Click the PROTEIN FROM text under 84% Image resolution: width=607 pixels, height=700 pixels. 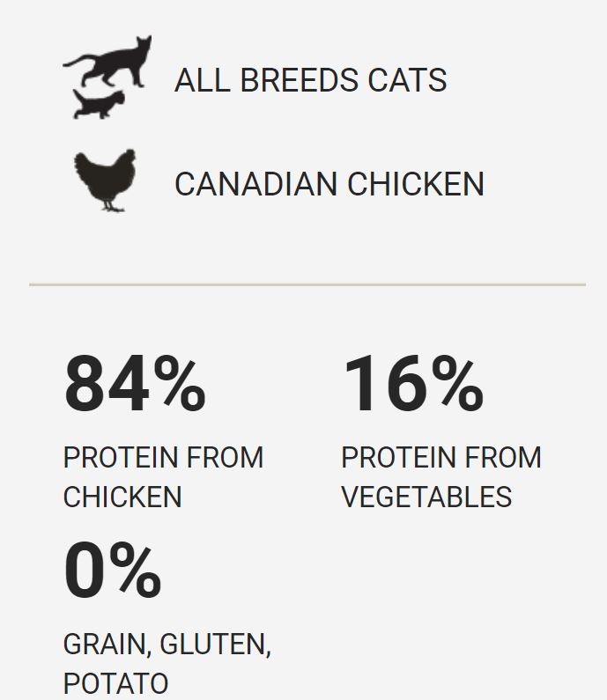[163, 458]
